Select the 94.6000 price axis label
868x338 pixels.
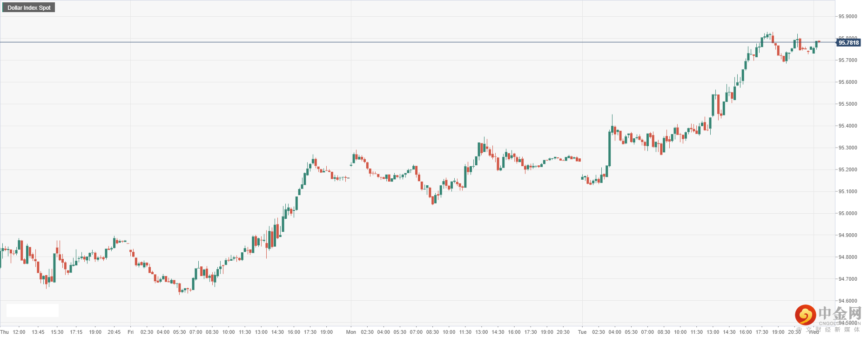[848, 301]
